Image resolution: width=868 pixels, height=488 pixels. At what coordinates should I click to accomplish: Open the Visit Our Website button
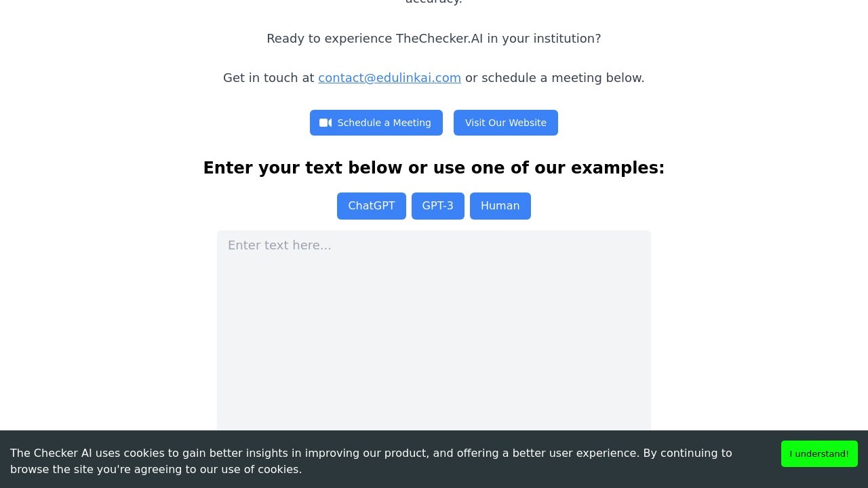(x=505, y=123)
